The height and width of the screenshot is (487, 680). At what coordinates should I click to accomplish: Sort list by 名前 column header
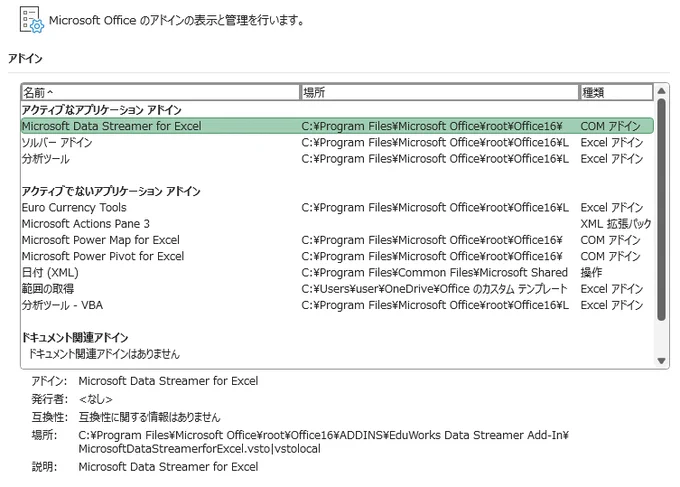pos(160,92)
